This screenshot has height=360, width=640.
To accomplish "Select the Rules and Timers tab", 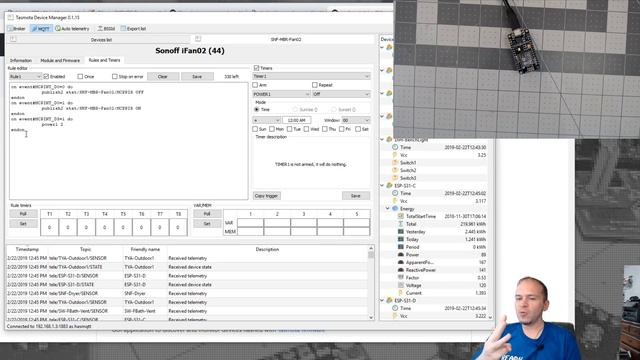I will pyautogui.click(x=104, y=60).
